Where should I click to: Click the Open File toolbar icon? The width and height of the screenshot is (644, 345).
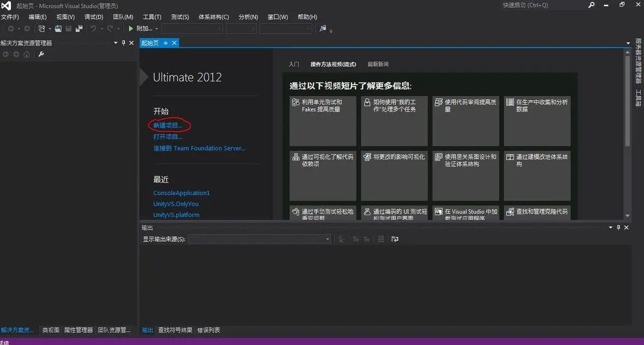click(58, 29)
